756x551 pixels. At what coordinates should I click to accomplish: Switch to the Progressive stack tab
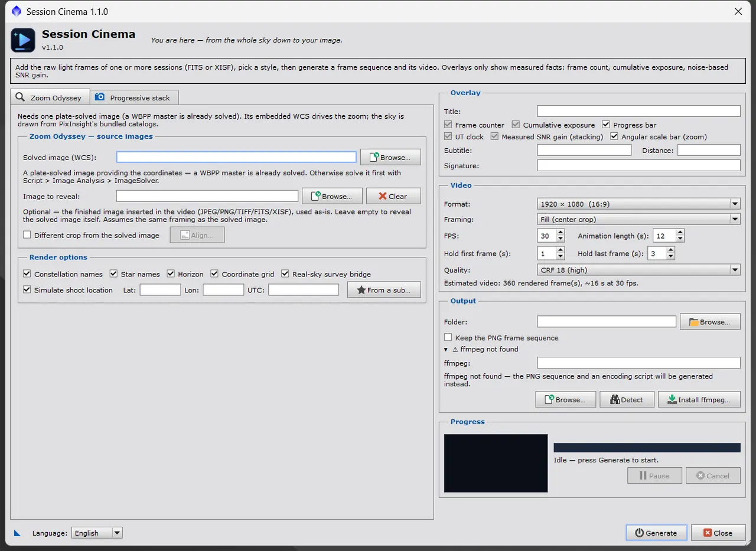[134, 97]
